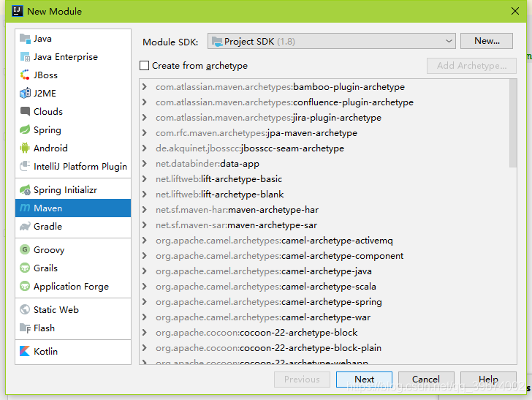
Task: Expand confluence-plugin-archetype entry
Action: [x=145, y=102]
